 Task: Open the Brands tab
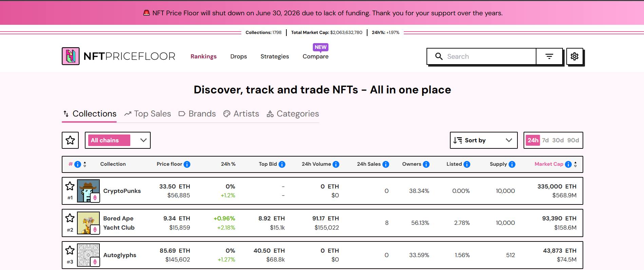click(x=197, y=114)
